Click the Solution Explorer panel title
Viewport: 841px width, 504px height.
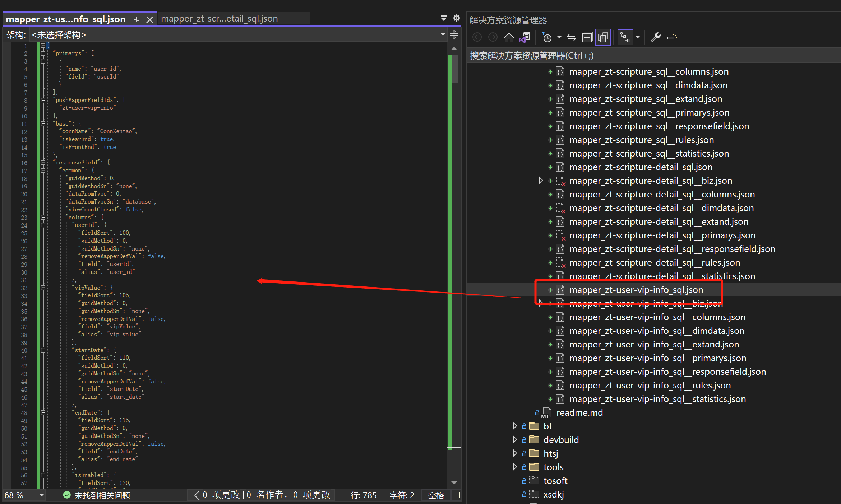point(508,20)
